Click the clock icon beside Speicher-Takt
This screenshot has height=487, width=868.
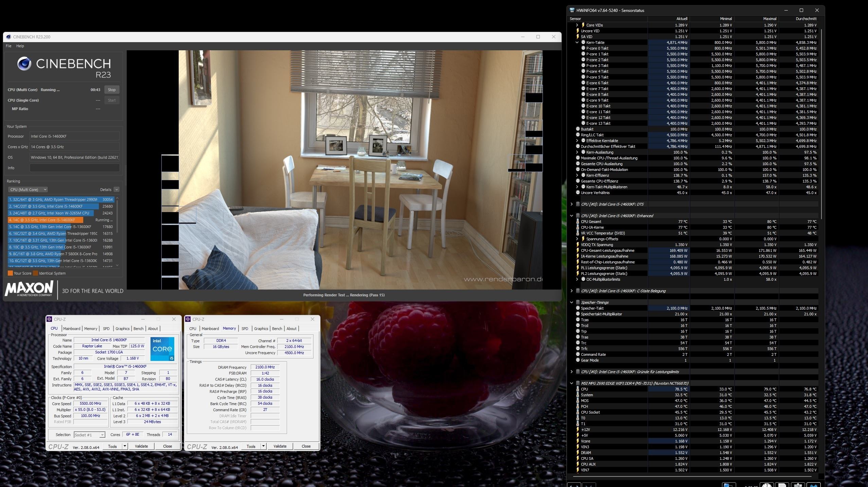coord(578,308)
